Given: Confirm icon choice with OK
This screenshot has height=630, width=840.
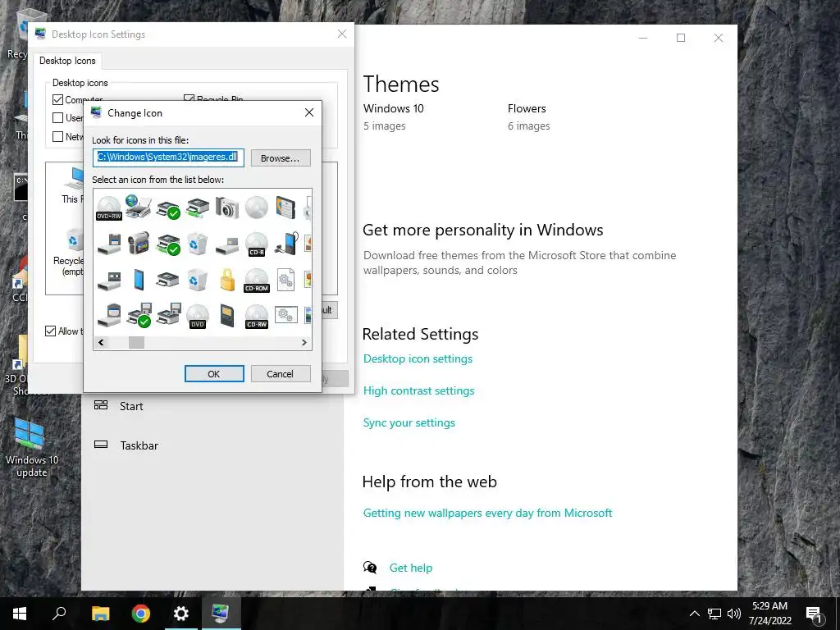Looking at the screenshot, I should tap(214, 374).
